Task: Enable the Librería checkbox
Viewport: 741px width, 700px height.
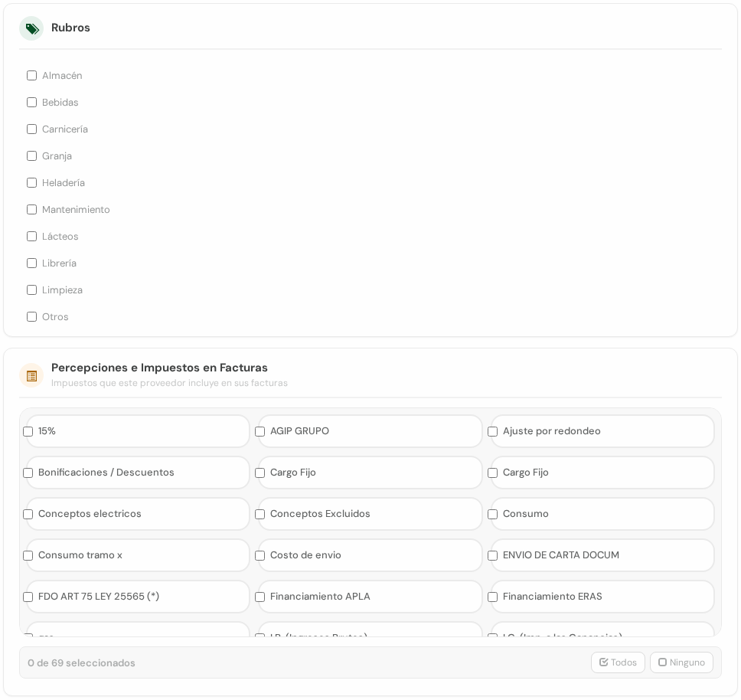Action: click(31, 263)
